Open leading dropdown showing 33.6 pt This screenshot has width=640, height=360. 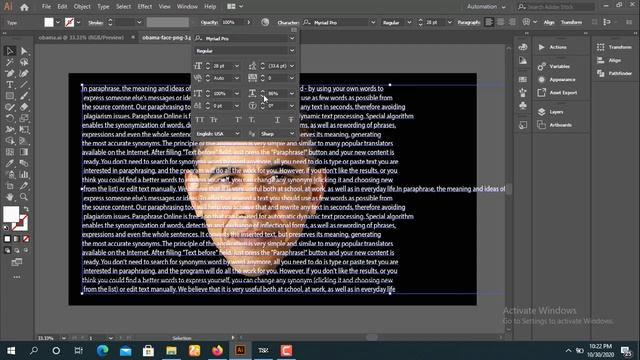coord(291,66)
